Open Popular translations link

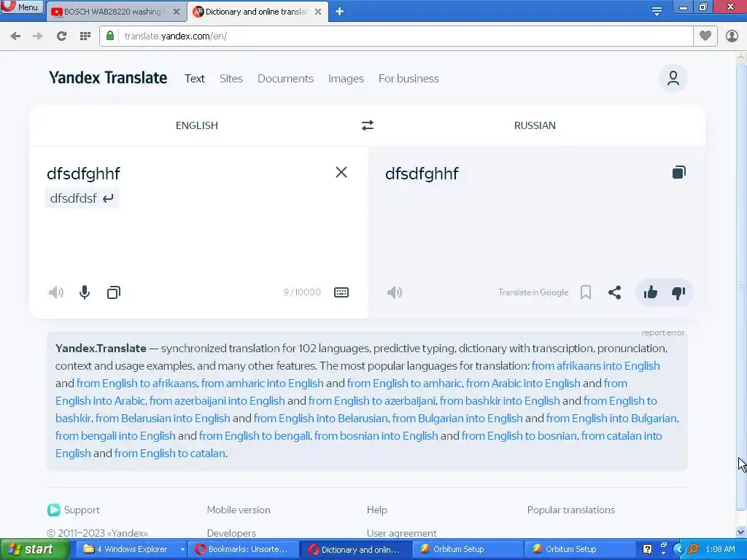click(570, 510)
